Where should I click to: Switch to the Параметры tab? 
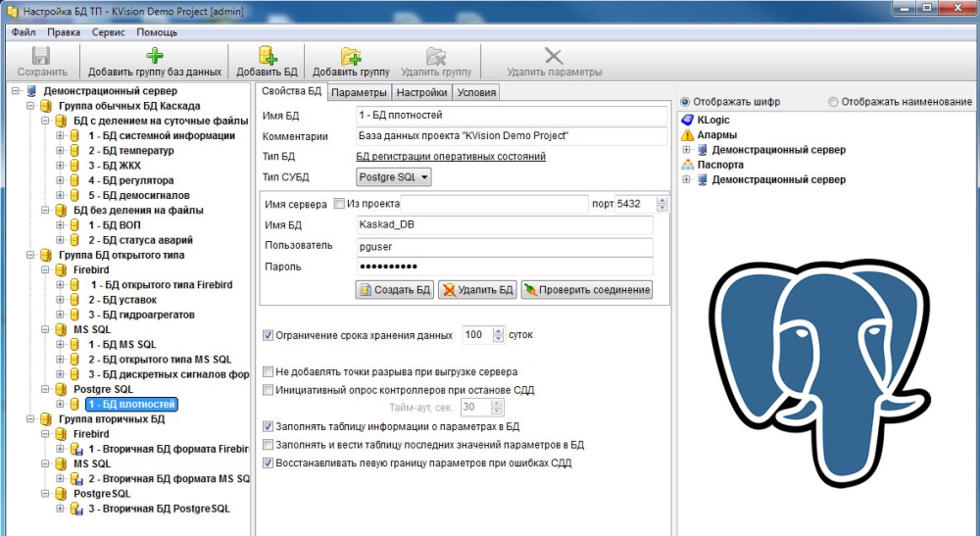359,92
